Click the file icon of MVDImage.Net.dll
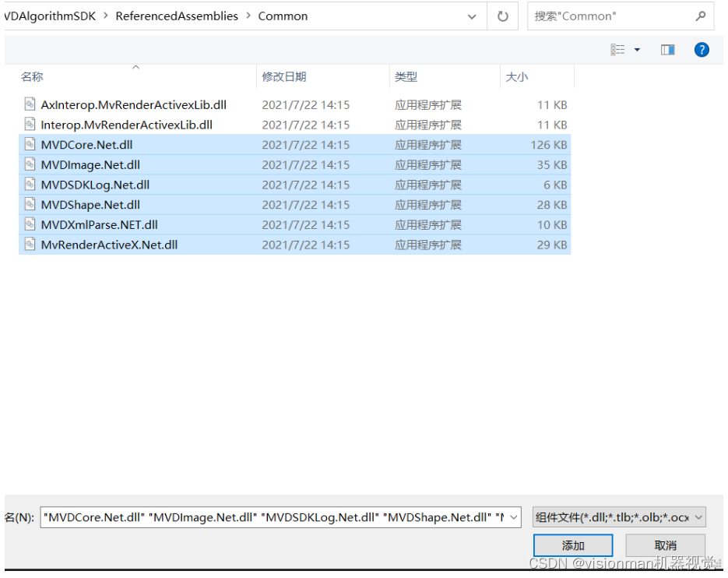The height and width of the screenshot is (578, 728). [x=30, y=164]
